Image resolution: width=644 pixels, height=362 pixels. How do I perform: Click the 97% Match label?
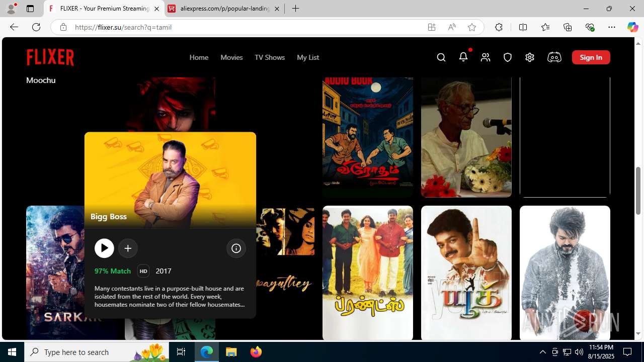click(x=113, y=271)
